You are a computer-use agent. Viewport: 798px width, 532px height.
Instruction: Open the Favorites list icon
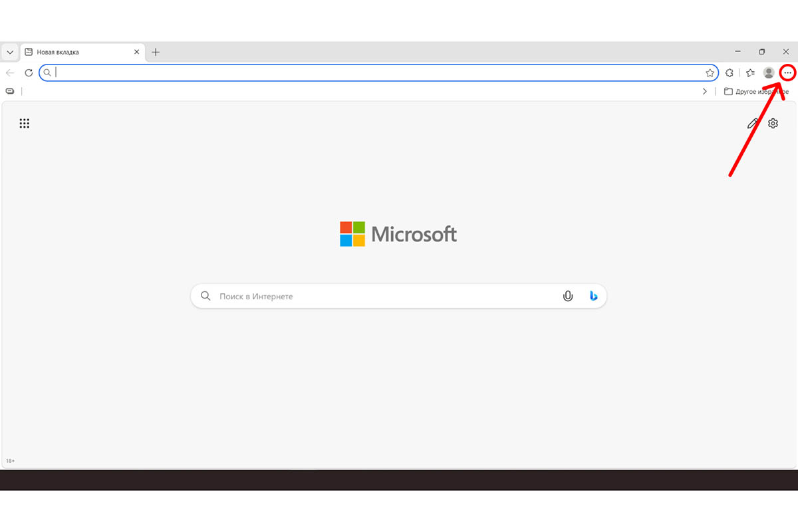point(750,72)
